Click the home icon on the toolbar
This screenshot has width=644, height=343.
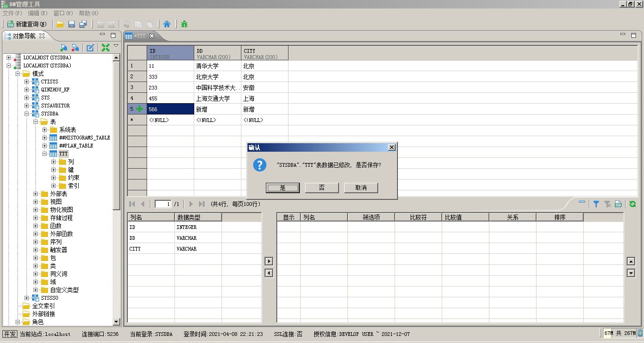pos(167,24)
